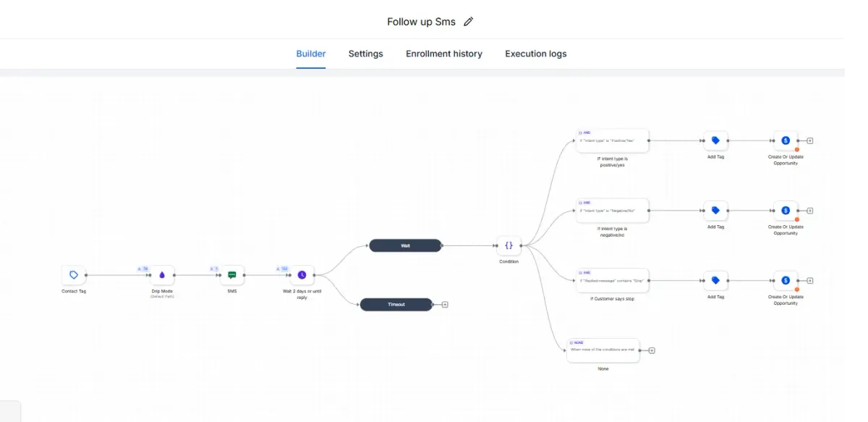Click the stats badge above Drip Mode
The image size is (868, 422).
(143, 269)
